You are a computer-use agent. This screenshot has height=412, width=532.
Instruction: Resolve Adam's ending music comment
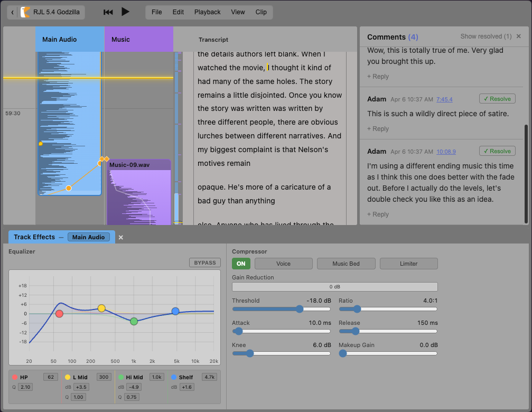coord(497,151)
